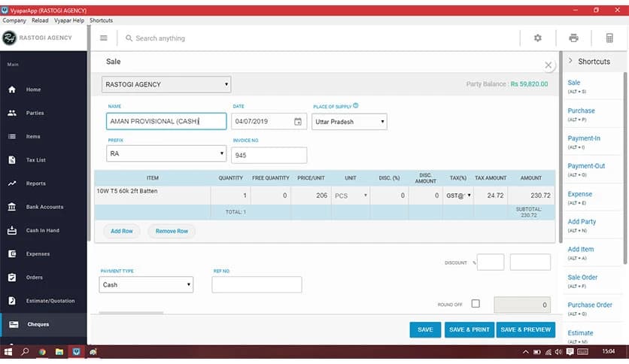Click the Shortcuts panel vertical scrollbar
Image resolution: width=629 pixels, height=364 pixels.
pos(625,168)
